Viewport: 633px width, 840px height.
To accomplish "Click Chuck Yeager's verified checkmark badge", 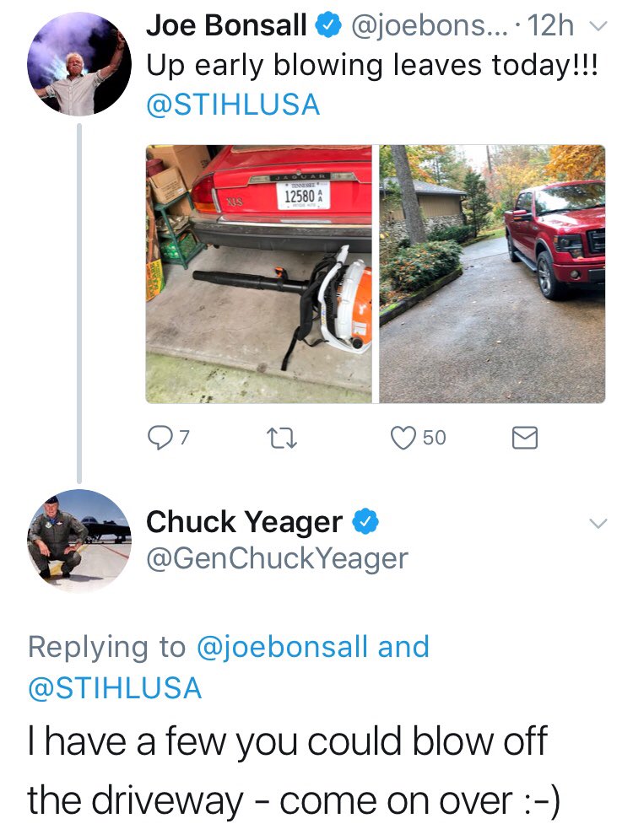I will [x=365, y=522].
